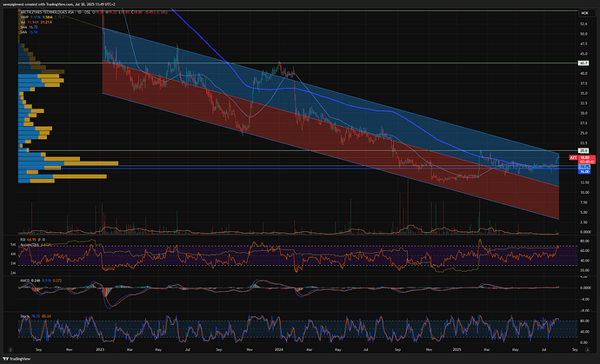The image size is (600, 364).
Task: Click the volume profile's longest yellow bar
Action: coord(91,163)
